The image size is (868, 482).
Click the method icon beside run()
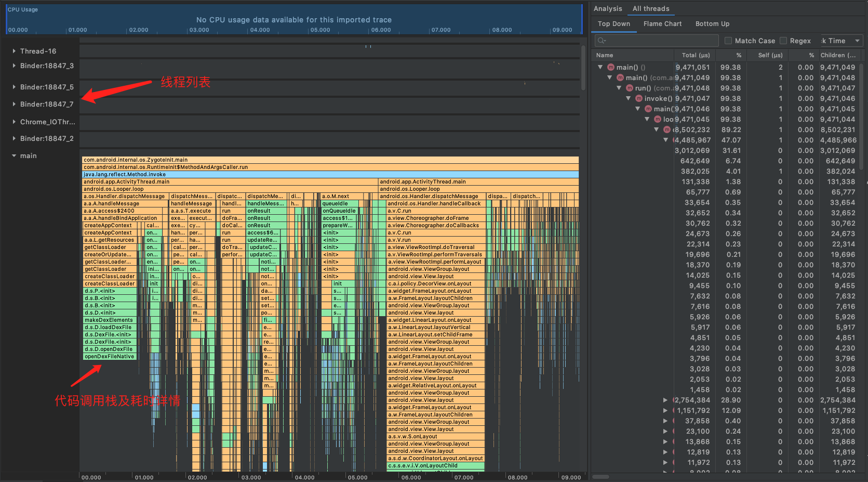point(630,88)
